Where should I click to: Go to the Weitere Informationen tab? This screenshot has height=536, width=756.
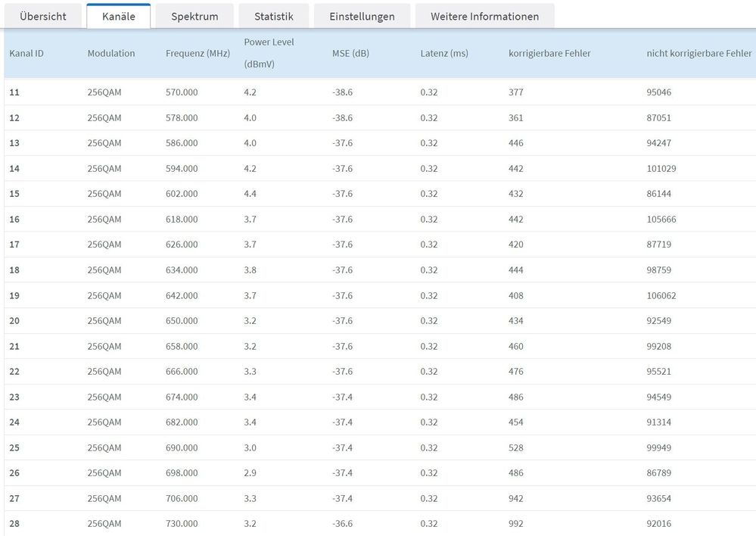484,17
